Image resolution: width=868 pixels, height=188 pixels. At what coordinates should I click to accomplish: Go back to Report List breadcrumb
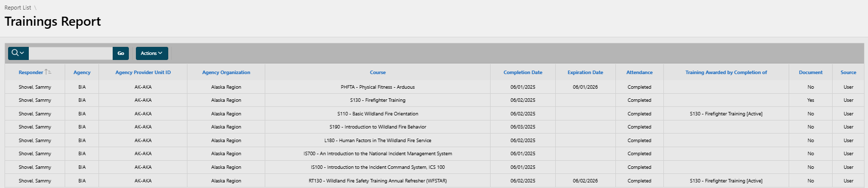pyautogui.click(x=18, y=8)
